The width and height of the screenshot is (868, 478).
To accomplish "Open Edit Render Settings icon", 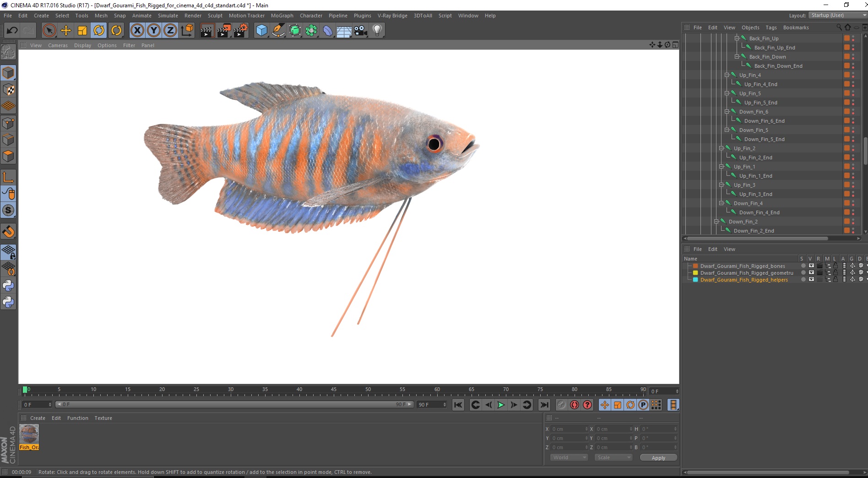I will [x=241, y=31].
